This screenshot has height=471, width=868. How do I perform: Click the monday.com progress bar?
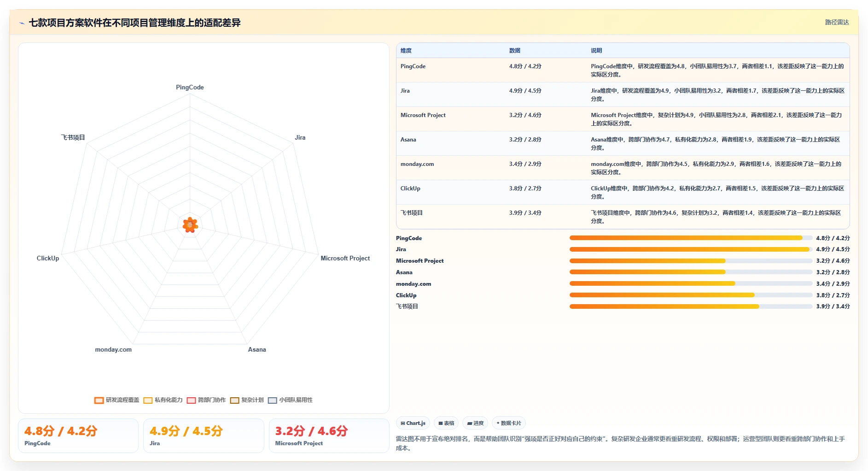point(691,283)
